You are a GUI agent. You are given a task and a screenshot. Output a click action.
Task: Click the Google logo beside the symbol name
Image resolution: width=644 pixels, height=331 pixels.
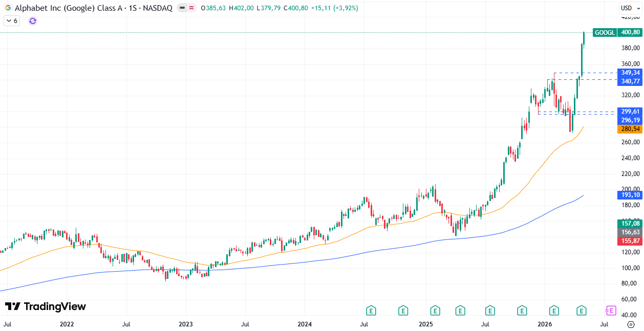click(8, 8)
